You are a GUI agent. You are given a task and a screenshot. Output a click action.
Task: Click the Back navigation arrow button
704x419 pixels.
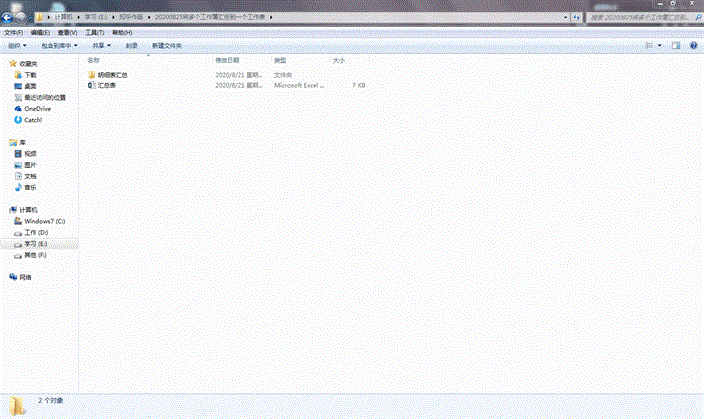click(7, 17)
